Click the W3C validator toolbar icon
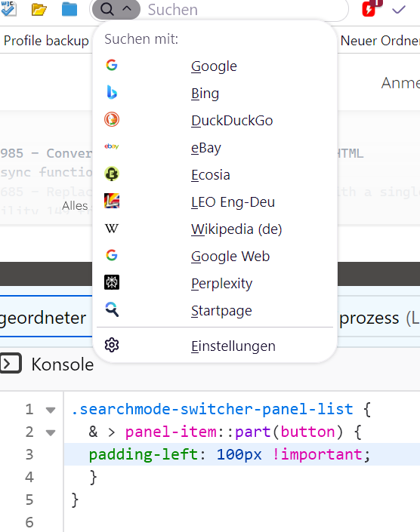The height and width of the screenshot is (532, 420). point(8,9)
